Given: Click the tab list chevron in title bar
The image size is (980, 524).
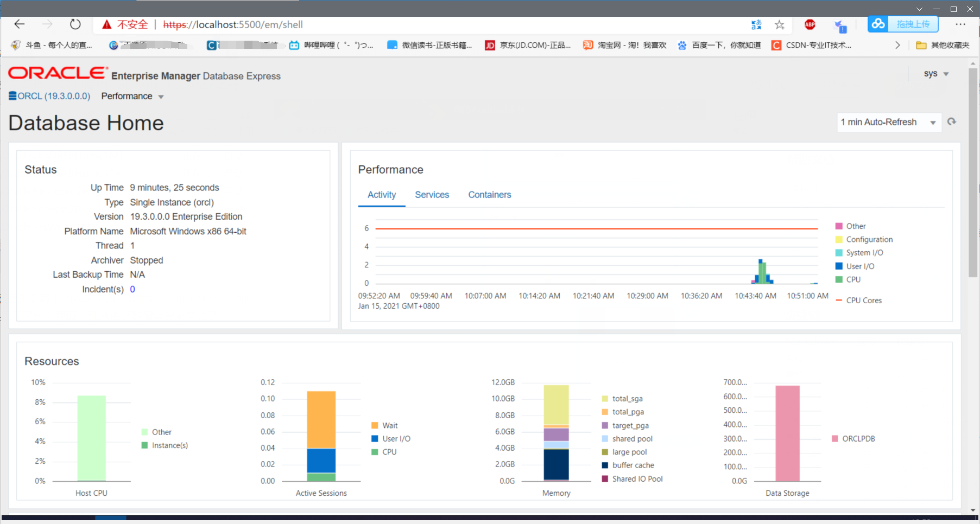Looking at the screenshot, I should coord(919,9).
